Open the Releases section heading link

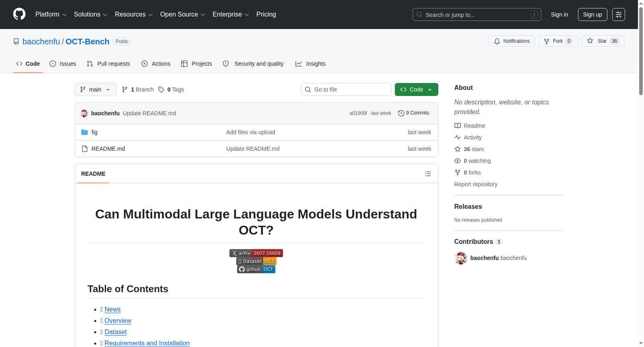click(468, 206)
